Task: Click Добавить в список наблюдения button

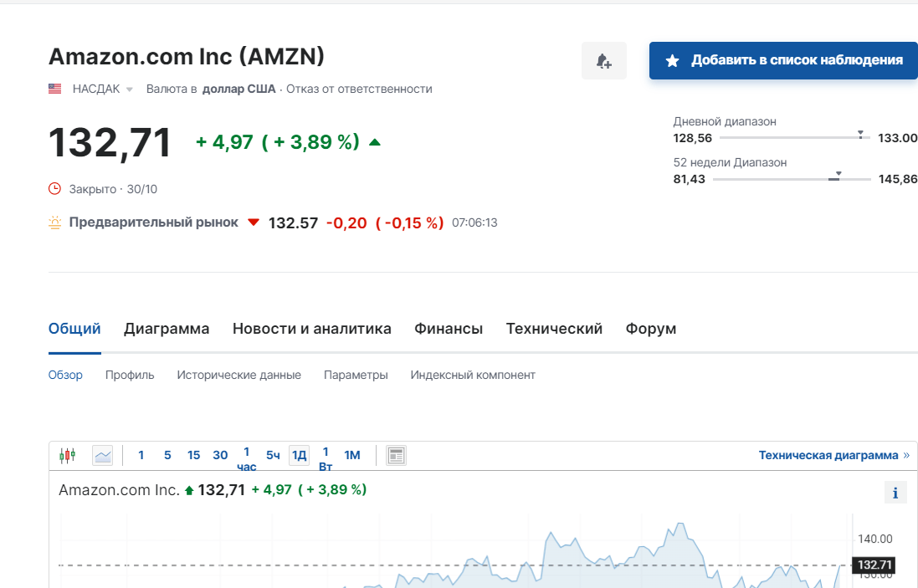Action: point(784,60)
